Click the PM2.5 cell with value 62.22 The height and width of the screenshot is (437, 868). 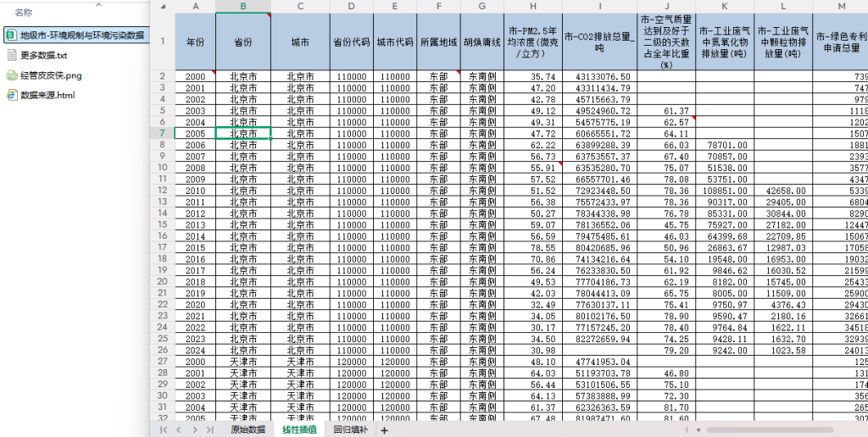tap(533, 145)
